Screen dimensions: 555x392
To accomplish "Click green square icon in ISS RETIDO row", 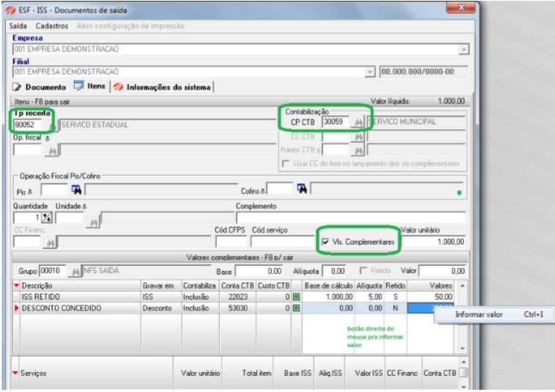I will tap(297, 297).
